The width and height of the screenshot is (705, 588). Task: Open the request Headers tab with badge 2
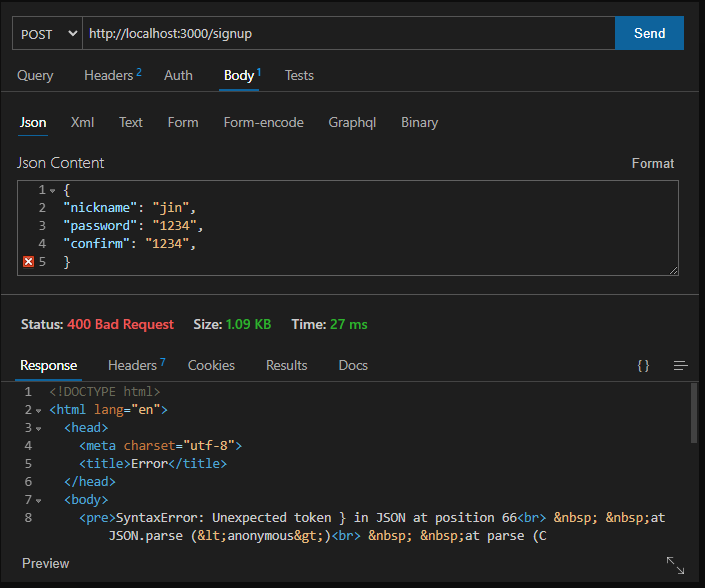[x=112, y=75]
